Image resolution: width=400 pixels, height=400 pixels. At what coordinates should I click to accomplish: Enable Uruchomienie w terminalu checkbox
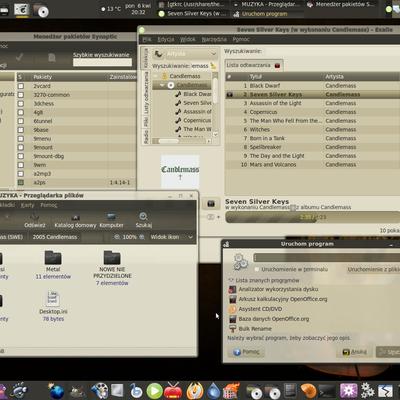(257, 269)
